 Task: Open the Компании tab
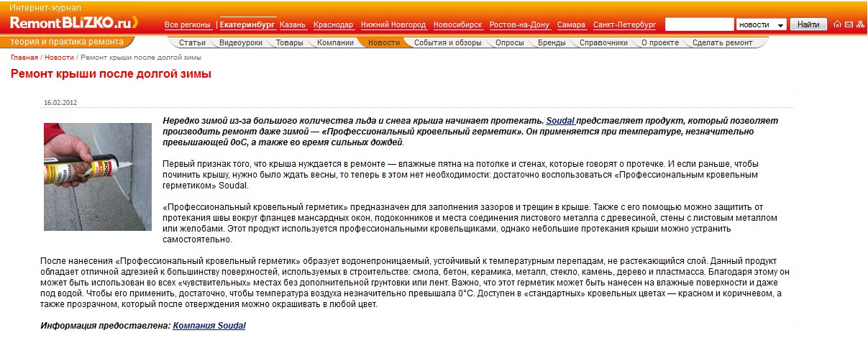tap(335, 42)
